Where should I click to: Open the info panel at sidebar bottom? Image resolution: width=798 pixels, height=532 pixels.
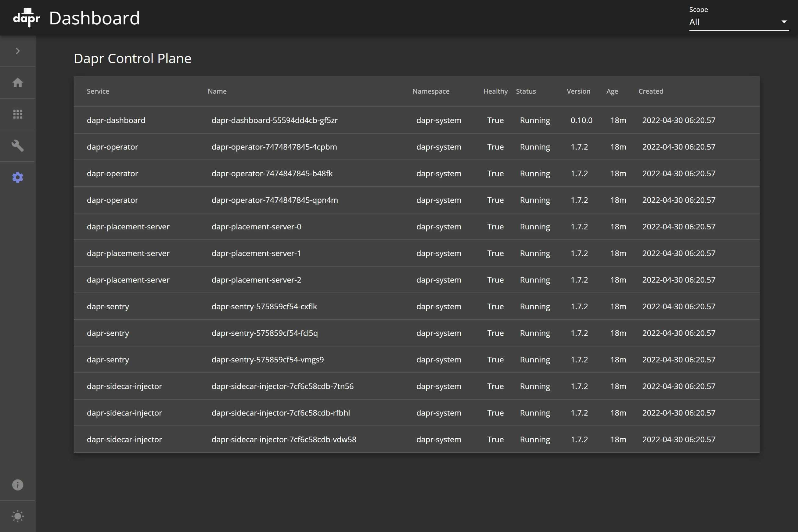[18, 485]
